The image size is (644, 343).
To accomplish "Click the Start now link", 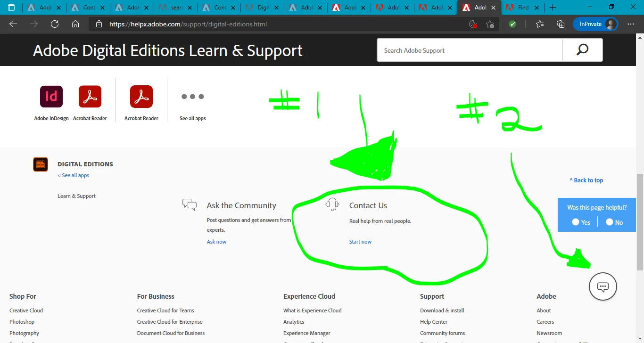I will [360, 242].
